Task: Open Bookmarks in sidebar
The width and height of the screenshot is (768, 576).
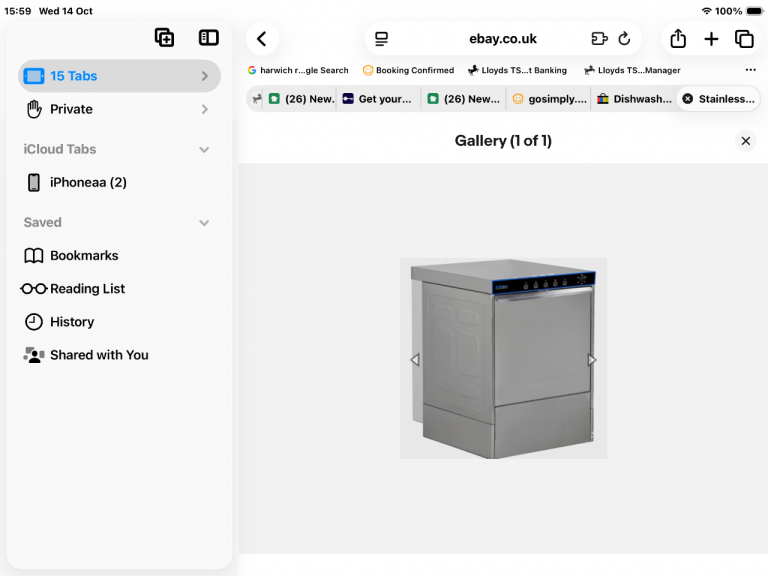Action: 119,256
